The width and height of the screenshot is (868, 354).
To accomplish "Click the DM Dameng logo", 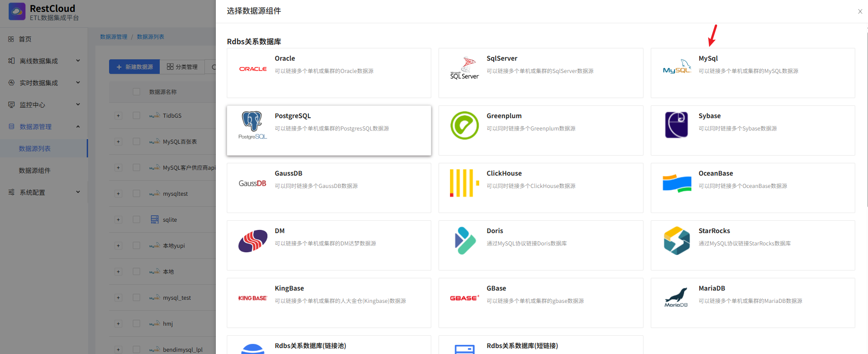I will (253, 240).
